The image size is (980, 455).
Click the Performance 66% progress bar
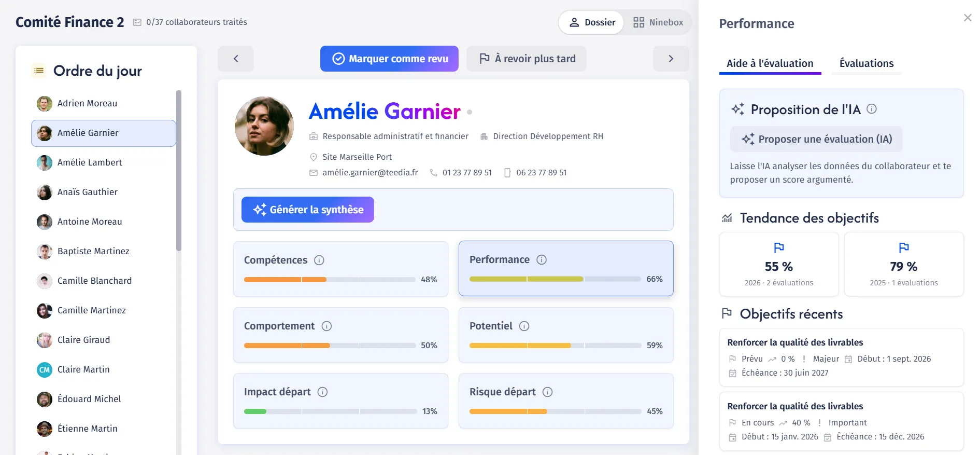tap(555, 279)
